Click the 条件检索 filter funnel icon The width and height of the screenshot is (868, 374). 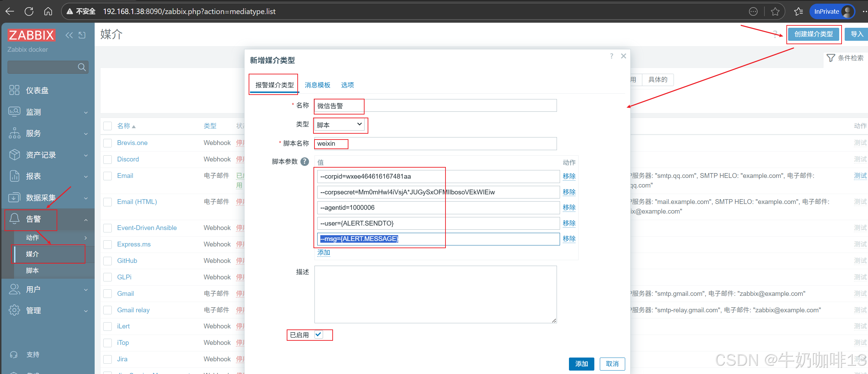831,58
